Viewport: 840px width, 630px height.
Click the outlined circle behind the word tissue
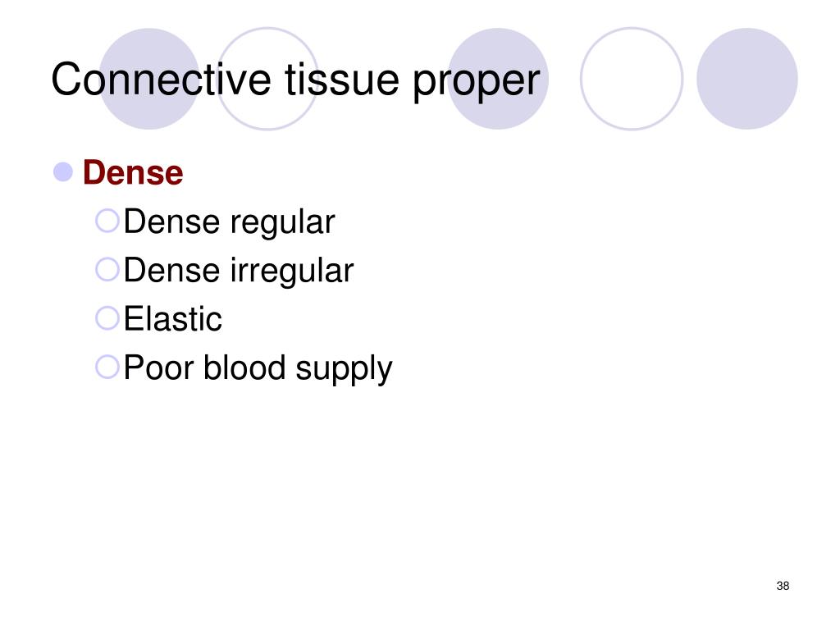pyautogui.click(x=267, y=79)
